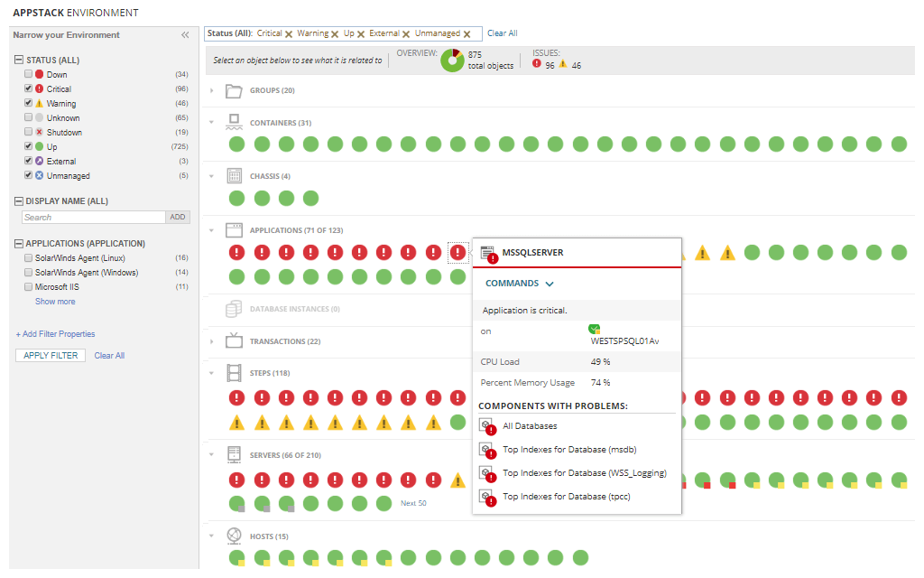This screenshot has height=578, width=924.
Task: Collapse the Applications row
Action: pos(210,229)
